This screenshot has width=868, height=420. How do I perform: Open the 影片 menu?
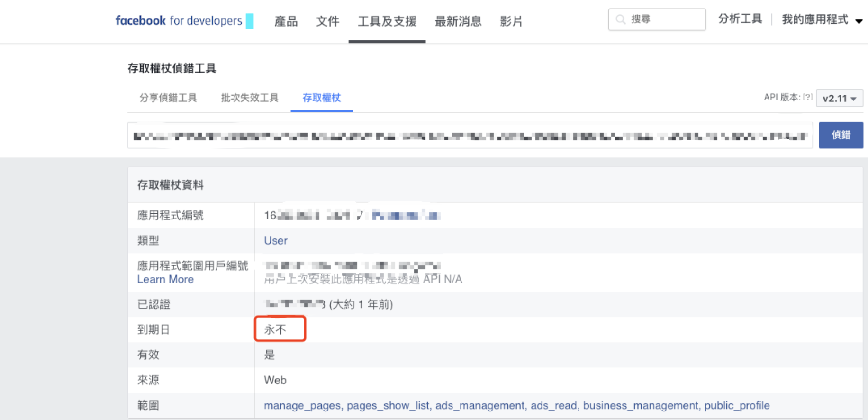click(511, 21)
